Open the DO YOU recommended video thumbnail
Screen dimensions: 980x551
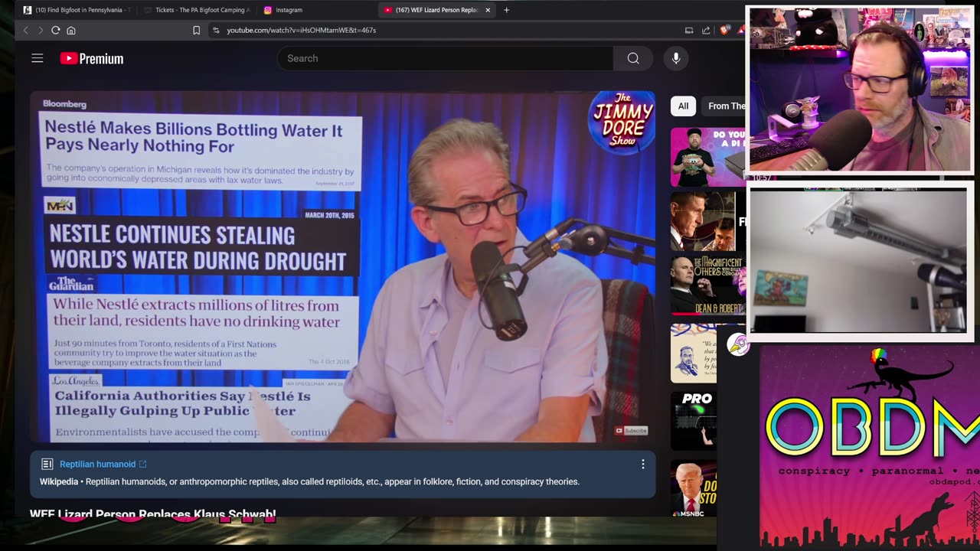(x=707, y=157)
